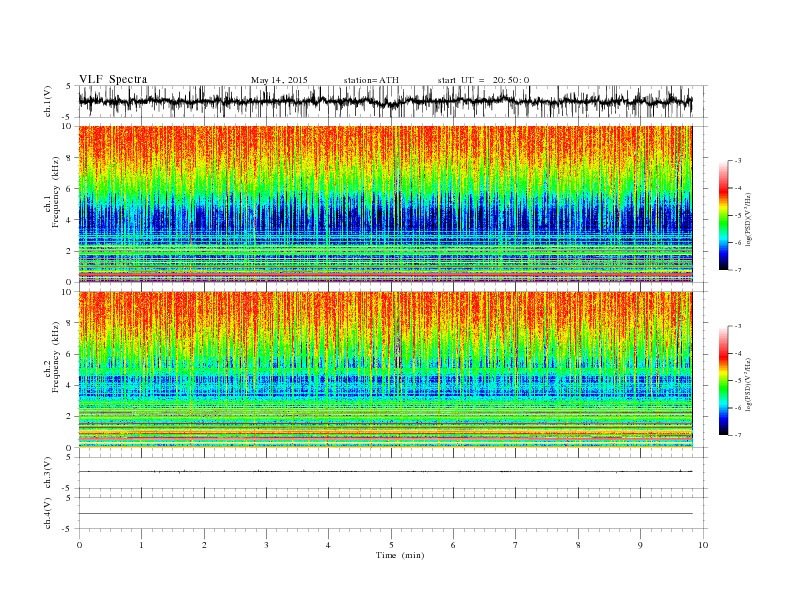Click the upper colorbar beside ch.1 spectrogram
The image size is (792, 612).
pos(723,215)
